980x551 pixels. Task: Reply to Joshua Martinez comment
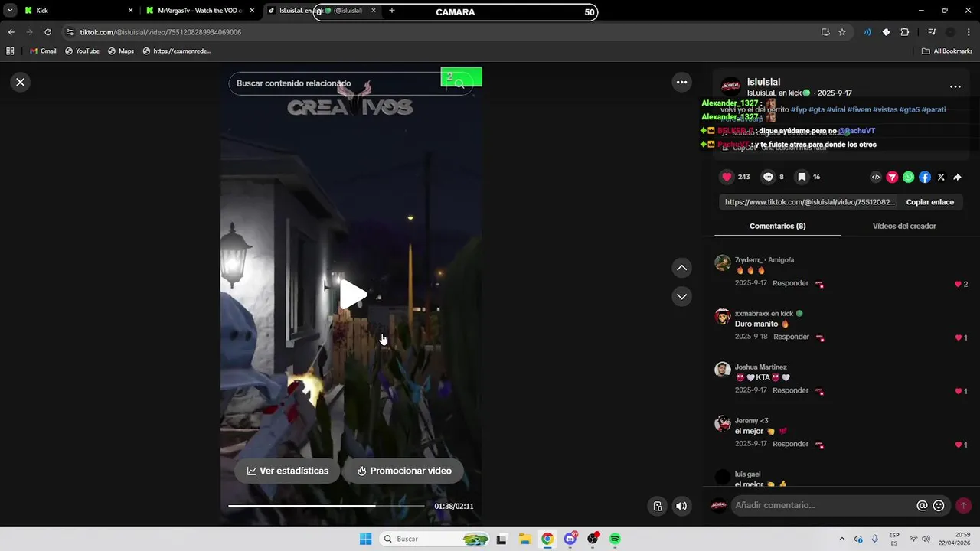[x=790, y=390]
